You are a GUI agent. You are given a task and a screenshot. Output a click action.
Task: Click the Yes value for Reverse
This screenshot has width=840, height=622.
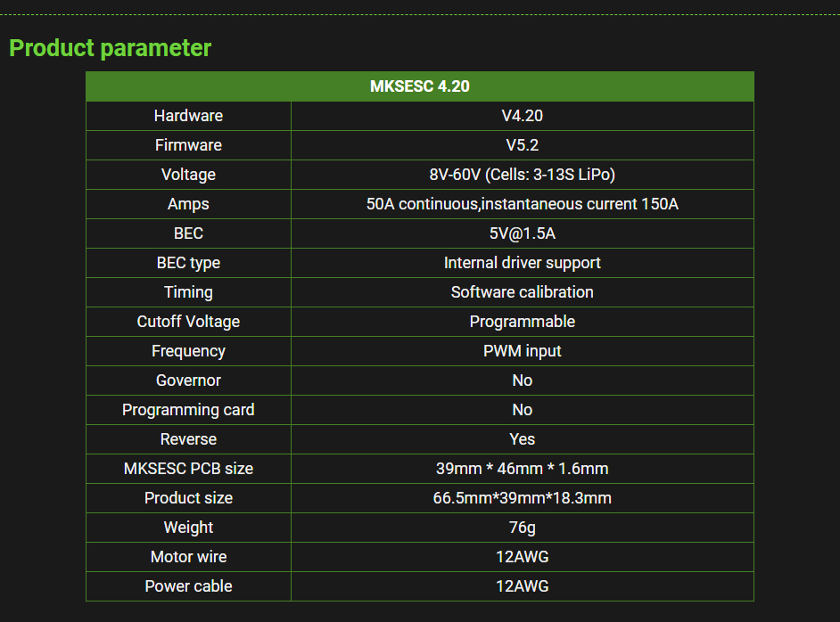pos(522,439)
